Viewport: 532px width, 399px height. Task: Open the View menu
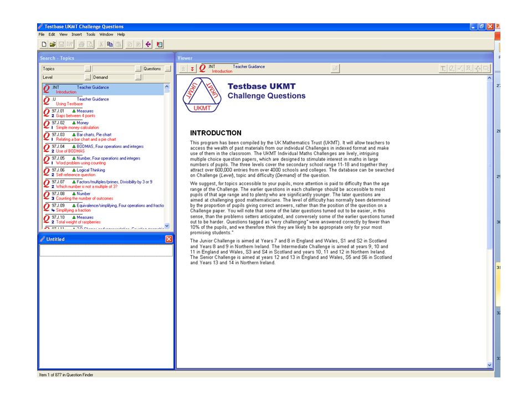click(x=63, y=34)
